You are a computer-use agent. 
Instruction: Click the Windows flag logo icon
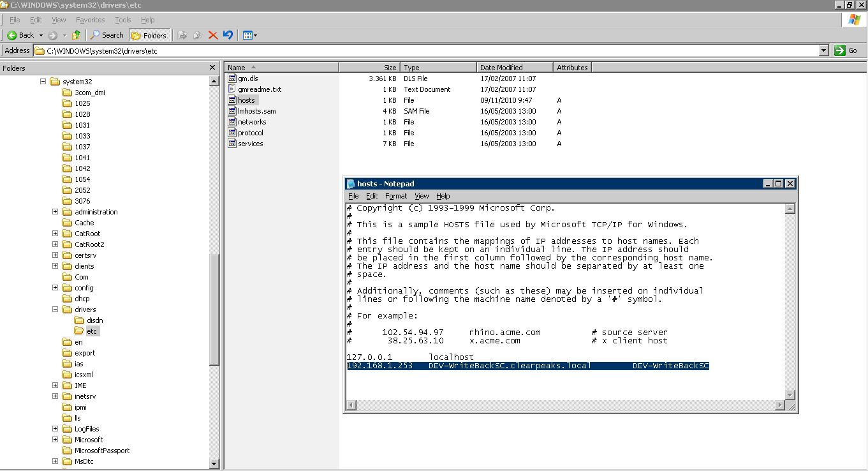point(855,20)
